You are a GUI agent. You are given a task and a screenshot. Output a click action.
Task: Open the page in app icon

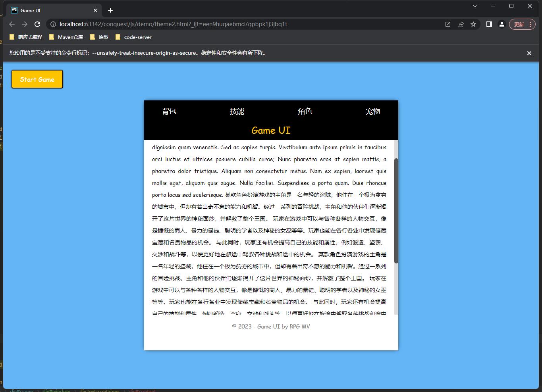448,24
